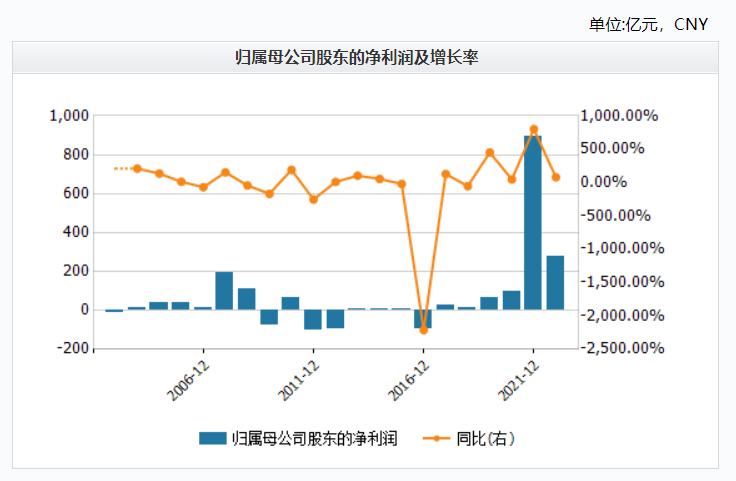Click the 1,000.00% label on right axis
This screenshot has width=736, height=481.
(x=622, y=116)
